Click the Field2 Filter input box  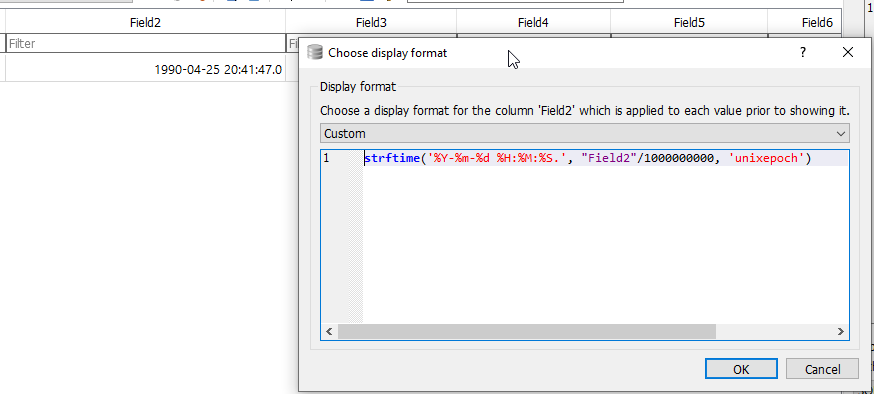[x=145, y=43]
